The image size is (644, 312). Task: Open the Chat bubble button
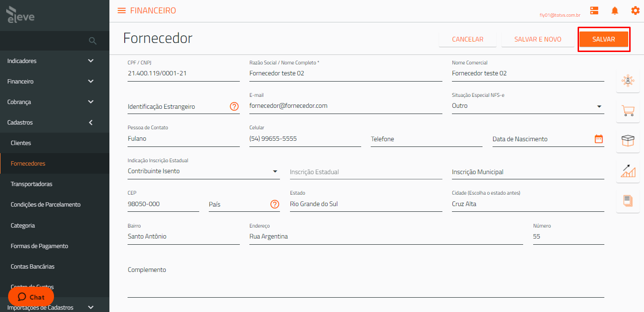tap(31, 297)
